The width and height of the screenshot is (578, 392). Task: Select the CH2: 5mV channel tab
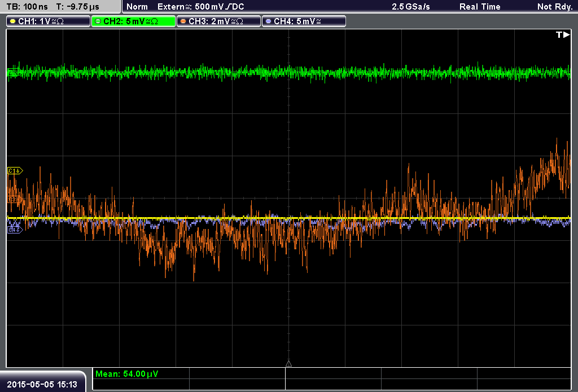[133, 21]
